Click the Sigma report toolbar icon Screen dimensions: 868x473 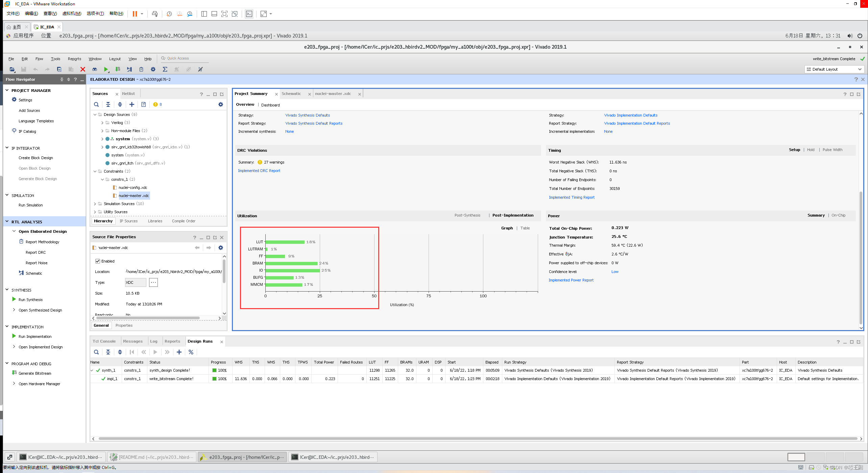tap(165, 69)
